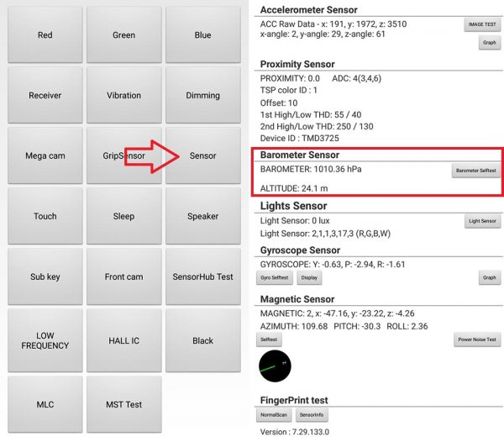Start the Power Noise Test
The width and height of the screenshot is (504, 442).
coord(477,339)
